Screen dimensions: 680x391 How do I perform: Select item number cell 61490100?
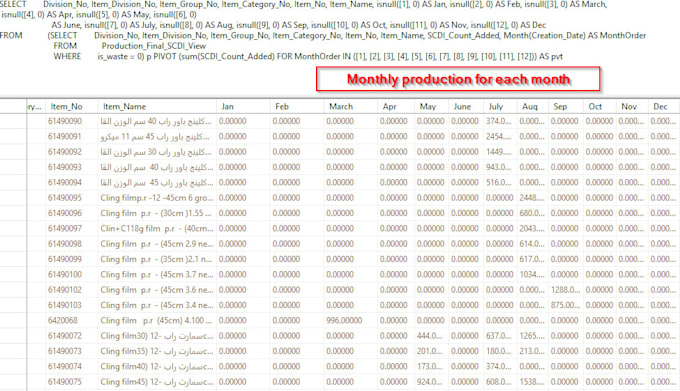click(65, 274)
